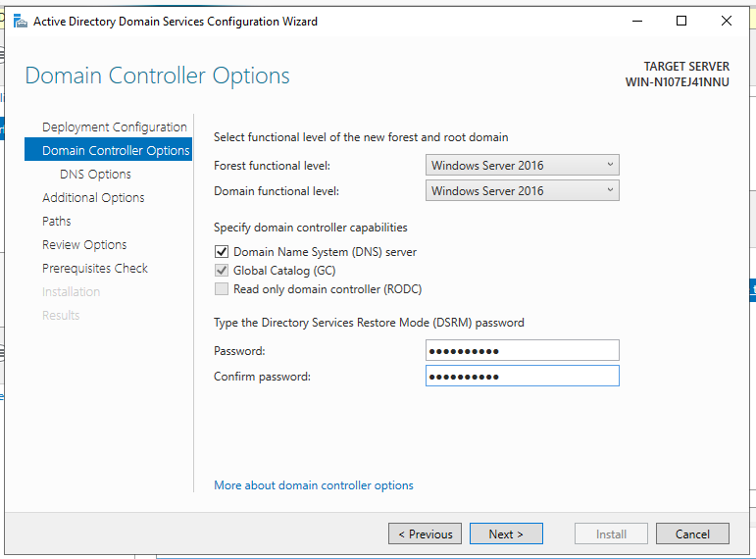Image resolution: width=756 pixels, height=559 pixels.
Task: Click the Previous button
Action: tap(426, 534)
